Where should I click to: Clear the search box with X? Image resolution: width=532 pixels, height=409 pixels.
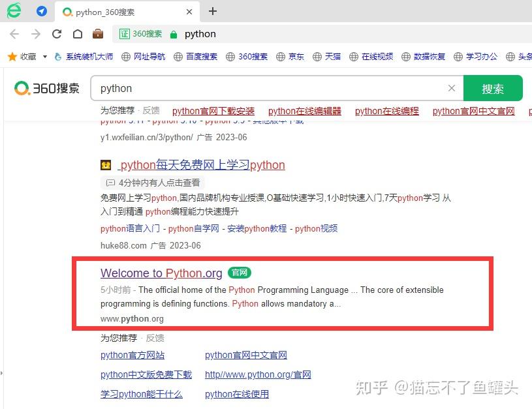(x=452, y=88)
